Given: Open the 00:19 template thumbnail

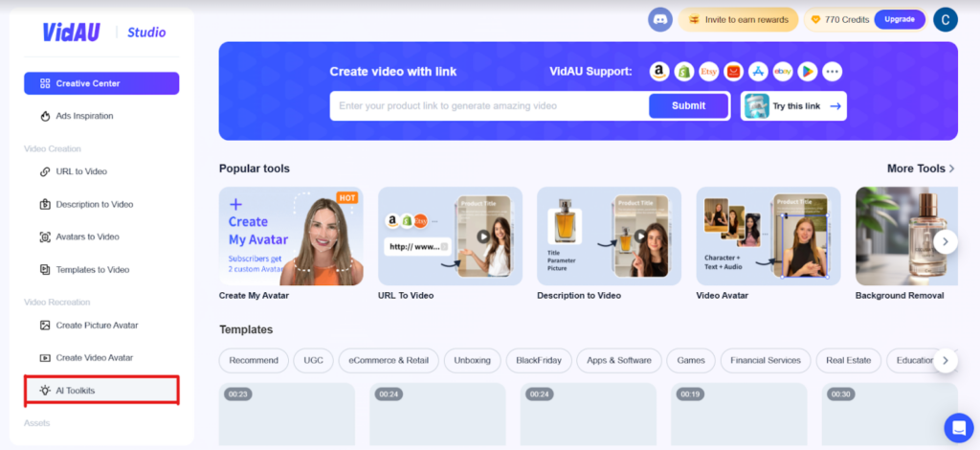Looking at the screenshot, I should (x=740, y=414).
